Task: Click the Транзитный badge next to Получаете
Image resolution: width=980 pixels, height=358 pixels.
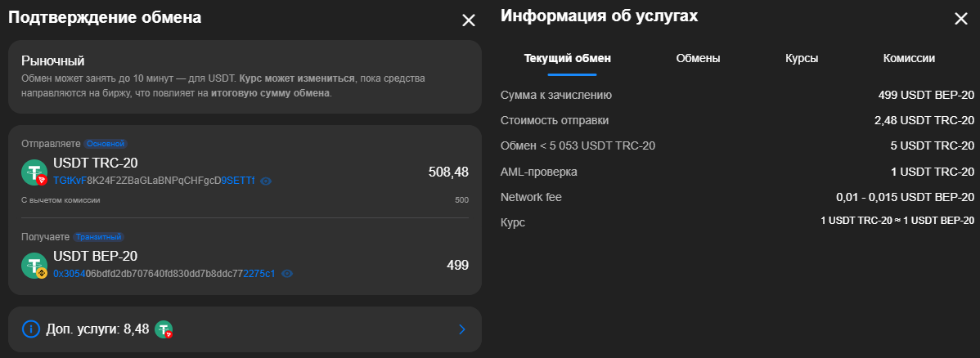Action: 99,237
